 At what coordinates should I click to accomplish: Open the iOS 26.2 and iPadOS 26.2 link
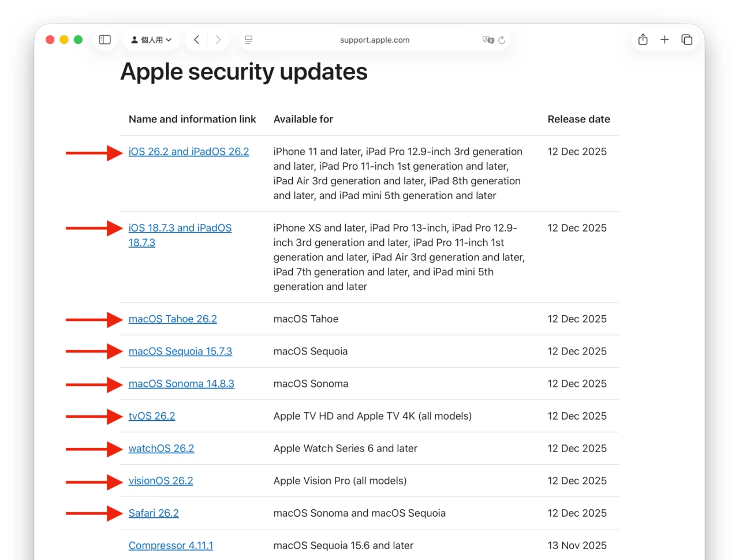(x=189, y=151)
